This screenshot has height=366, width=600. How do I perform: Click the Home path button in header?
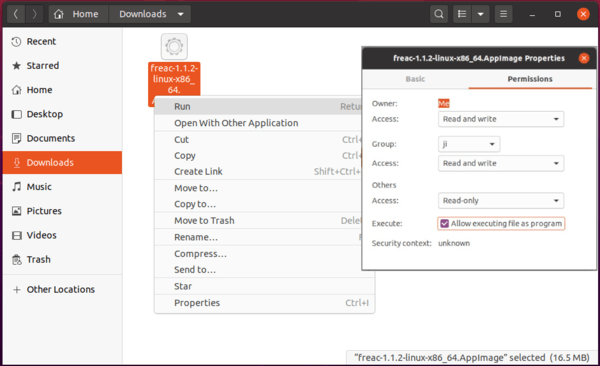[x=79, y=14]
